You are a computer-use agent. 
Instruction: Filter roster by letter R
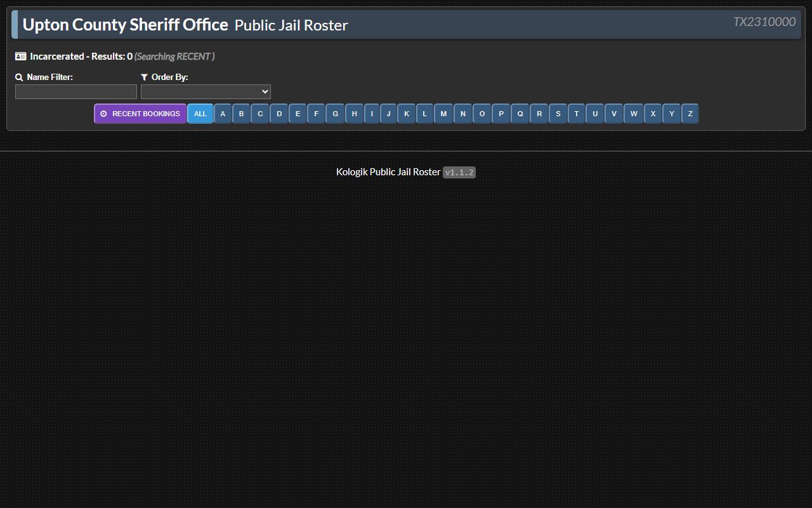(539, 114)
